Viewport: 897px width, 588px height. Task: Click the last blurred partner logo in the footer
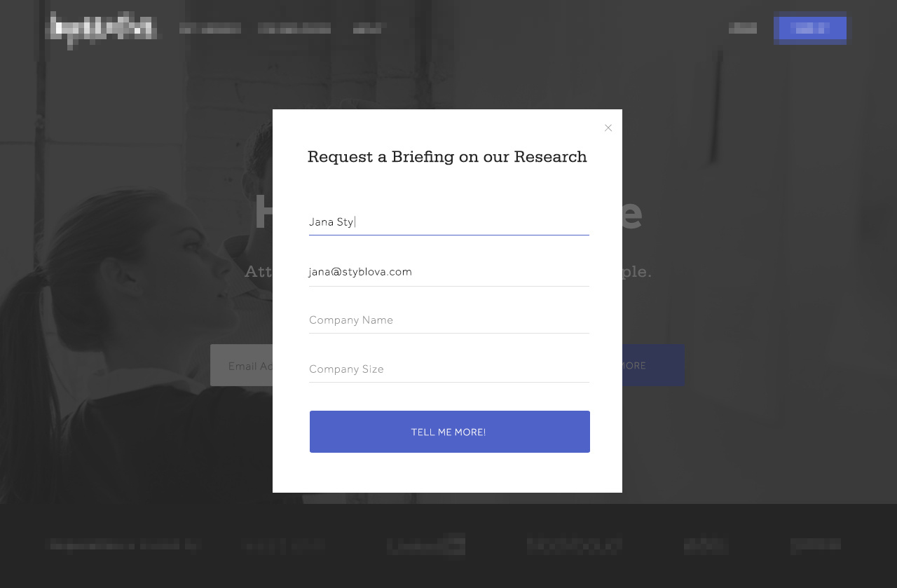[x=816, y=545]
